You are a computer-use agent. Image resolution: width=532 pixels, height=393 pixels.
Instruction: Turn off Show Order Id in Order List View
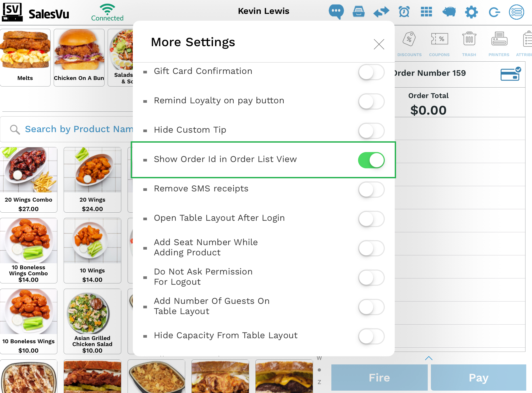coord(371,160)
